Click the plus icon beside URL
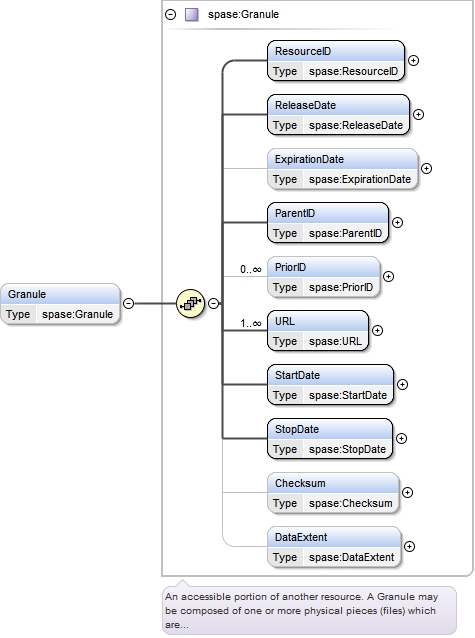Screen dimensions: 475x638 (x=377, y=331)
